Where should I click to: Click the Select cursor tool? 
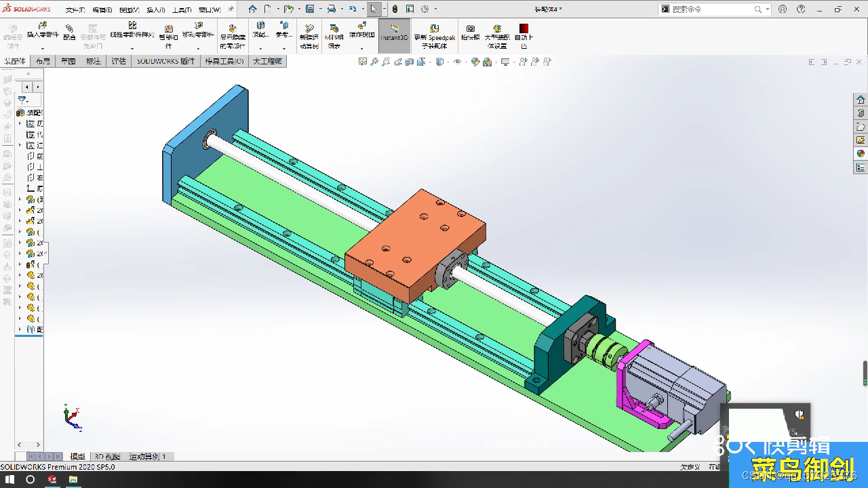tap(374, 9)
